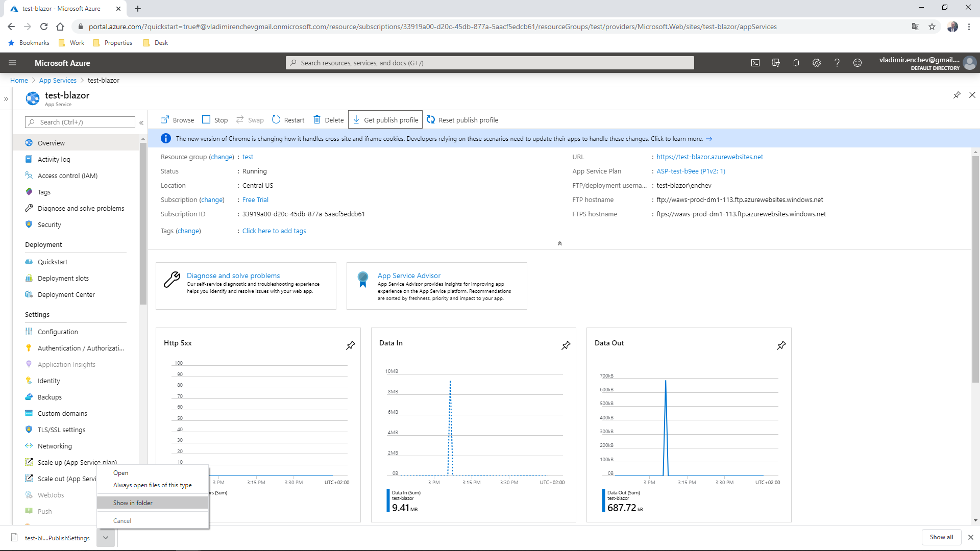This screenshot has width=980, height=551.
Task: Open the notifications bell
Action: [796, 63]
